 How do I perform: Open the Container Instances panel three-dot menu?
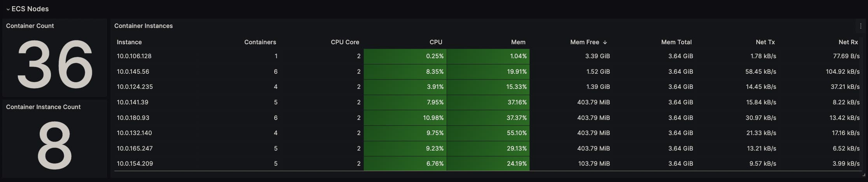pos(860,26)
